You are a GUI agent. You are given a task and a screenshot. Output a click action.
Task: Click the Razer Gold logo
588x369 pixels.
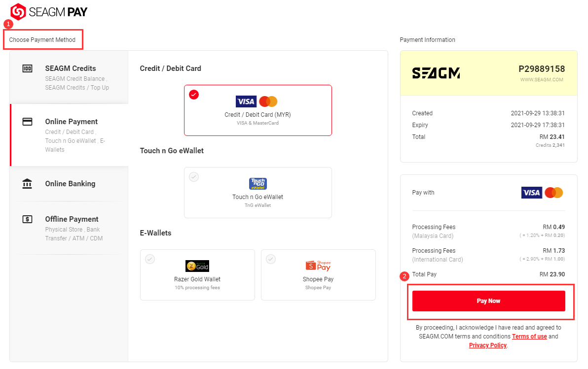197,266
